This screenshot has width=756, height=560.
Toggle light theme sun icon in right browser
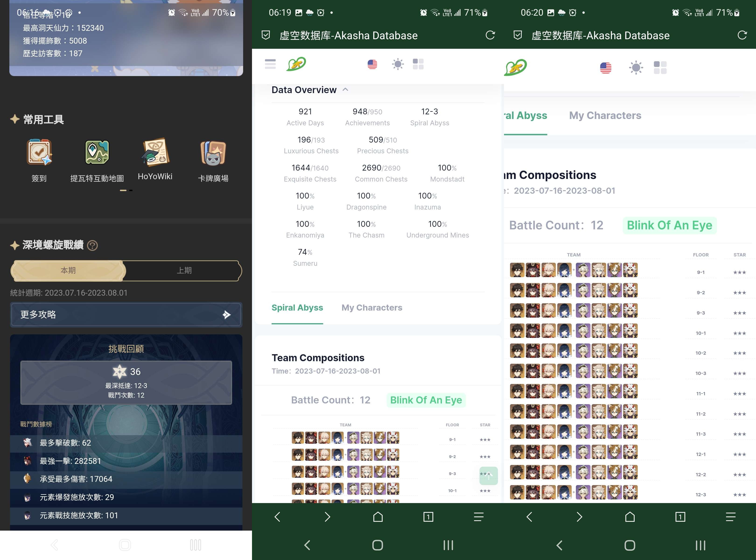(636, 68)
